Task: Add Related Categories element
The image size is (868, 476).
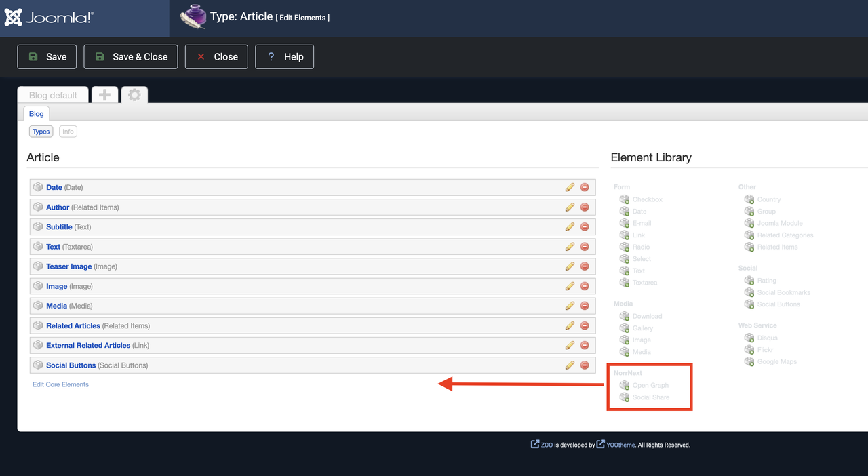Action: pos(778,235)
